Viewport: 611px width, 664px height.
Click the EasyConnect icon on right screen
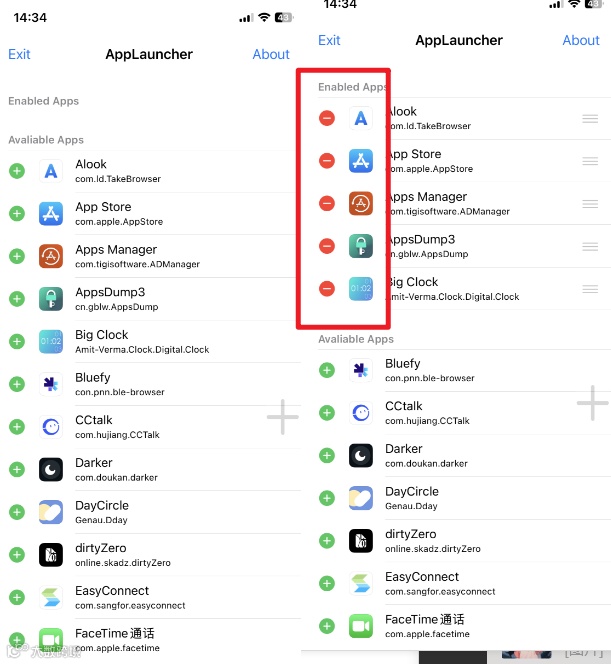(x=361, y=584)
